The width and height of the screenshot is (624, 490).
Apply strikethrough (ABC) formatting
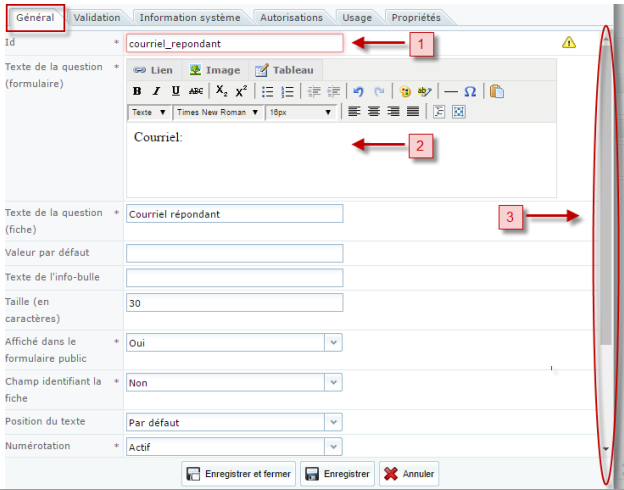pyautogui.click(x=196, y=91)
